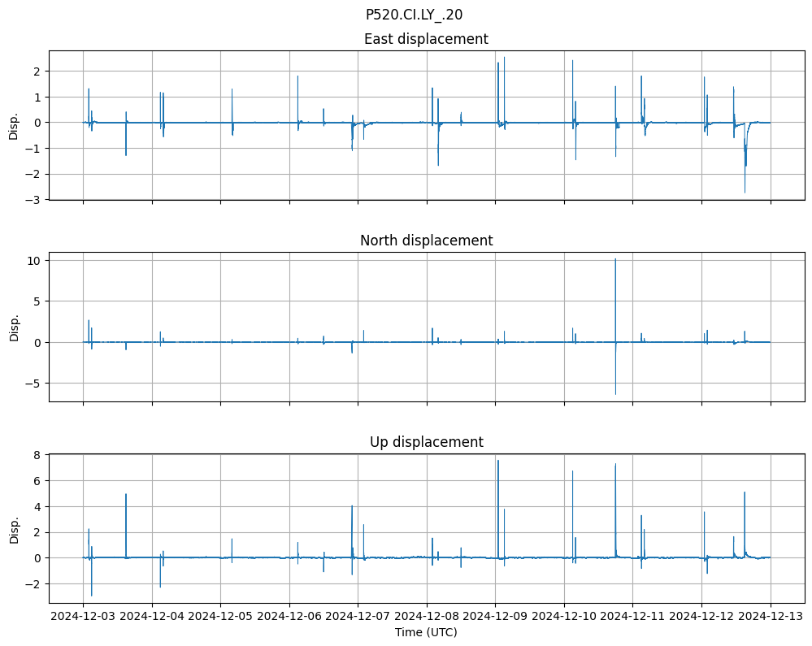Select the 2024-12-03 date tick label
This screenshot has height=646, width=812.
click(83, 616)
